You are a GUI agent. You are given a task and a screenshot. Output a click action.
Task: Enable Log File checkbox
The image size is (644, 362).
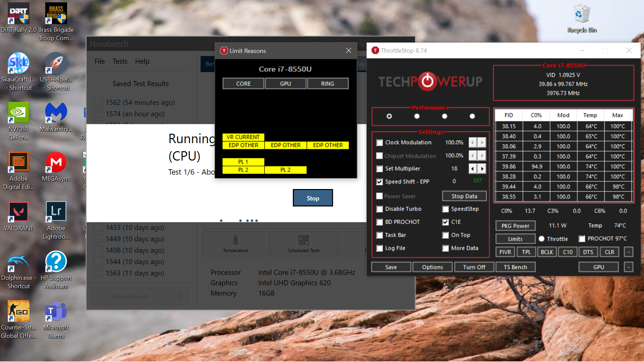pos(379,248)
